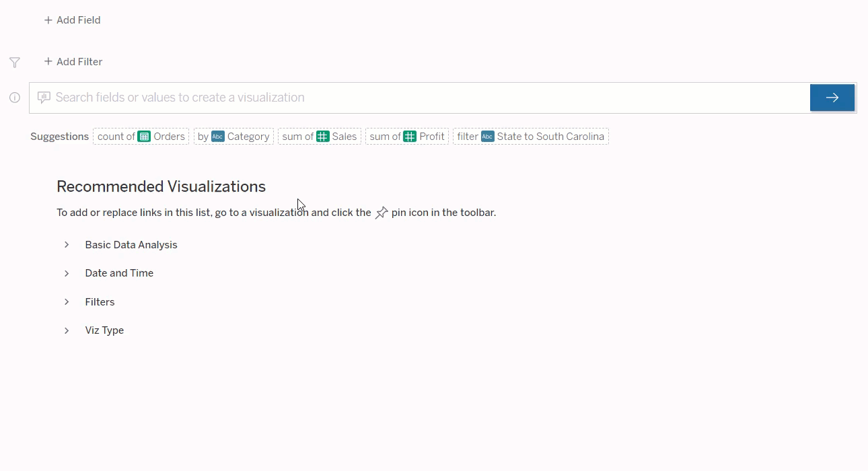The image size is (868, 471).
Task: Click the pin icon in the instruction text
Action: point(382,212)
